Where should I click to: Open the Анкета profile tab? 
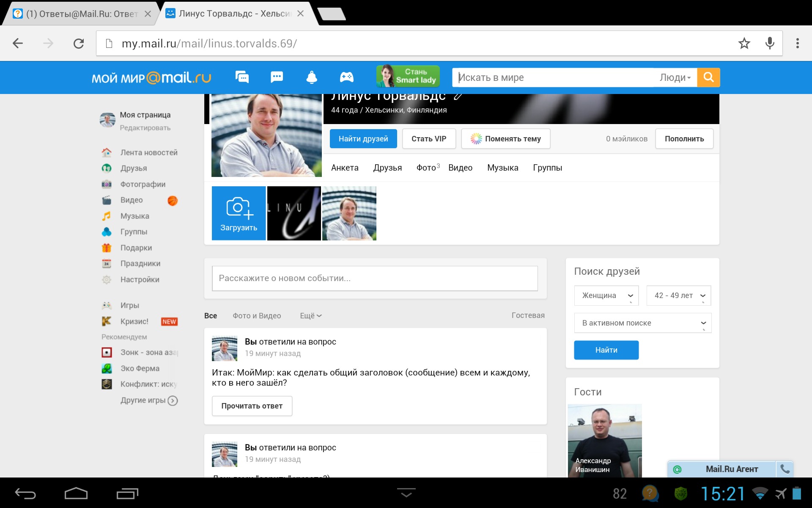[345, 168]
